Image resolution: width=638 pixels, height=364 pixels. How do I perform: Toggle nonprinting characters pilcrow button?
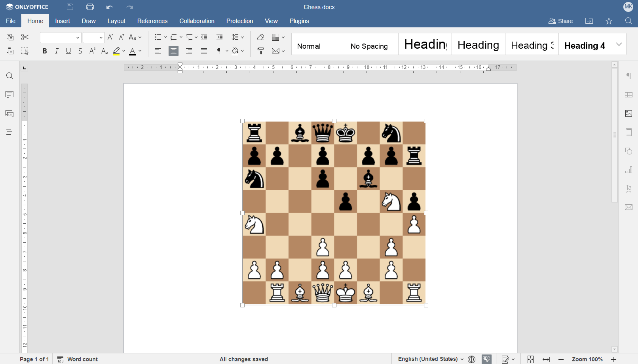point(219,51)
